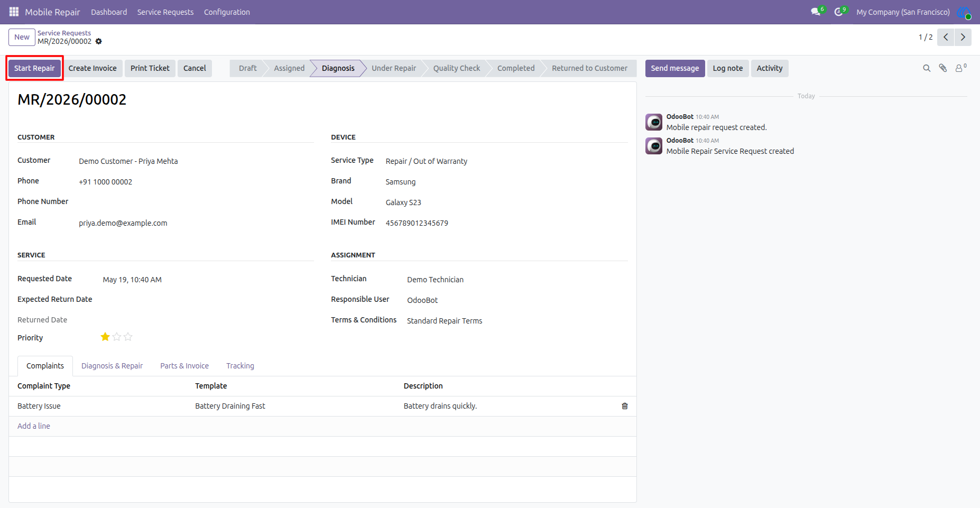
Task: Add a line to complaints
Action: [34, 426]
